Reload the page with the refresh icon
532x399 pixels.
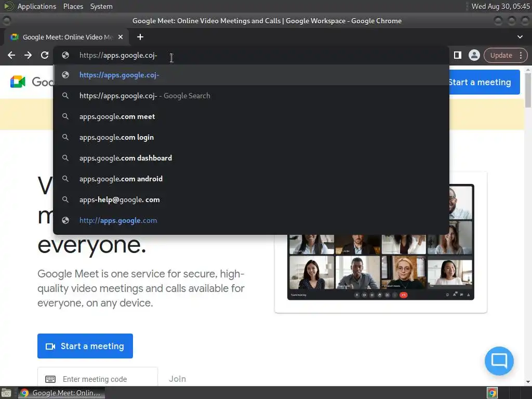(45, 55)
